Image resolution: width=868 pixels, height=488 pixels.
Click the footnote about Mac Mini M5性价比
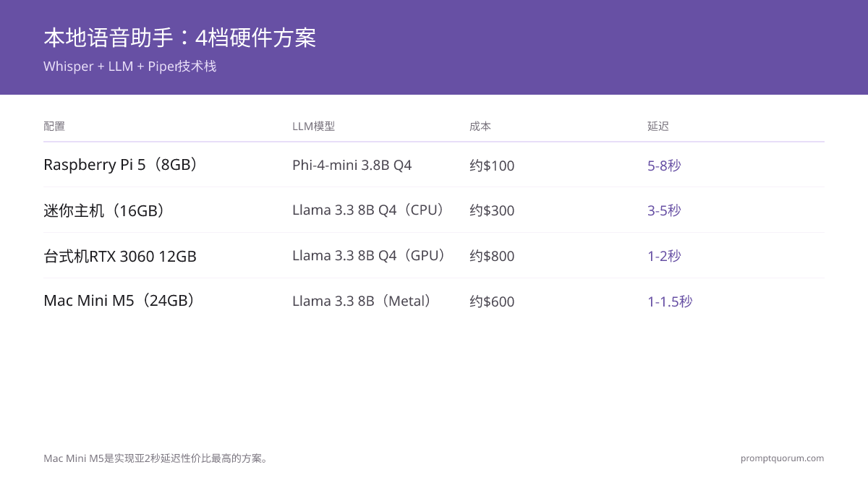[157, 458]
